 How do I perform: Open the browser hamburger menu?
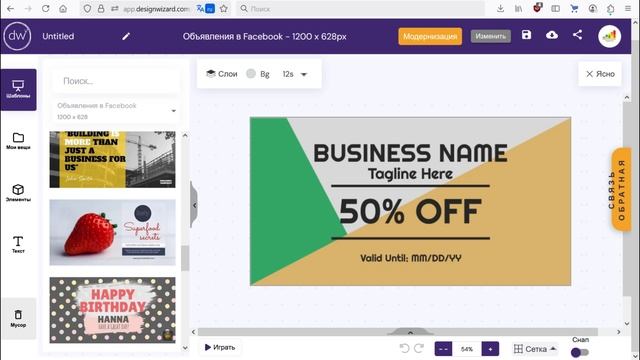click(628, 9)
